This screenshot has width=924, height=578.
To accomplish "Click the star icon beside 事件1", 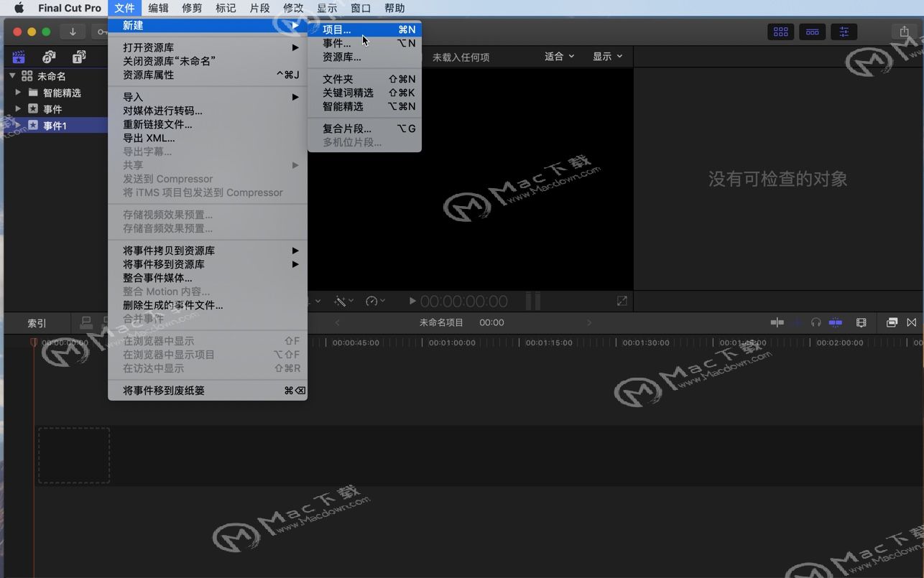I will coord(33,126).
